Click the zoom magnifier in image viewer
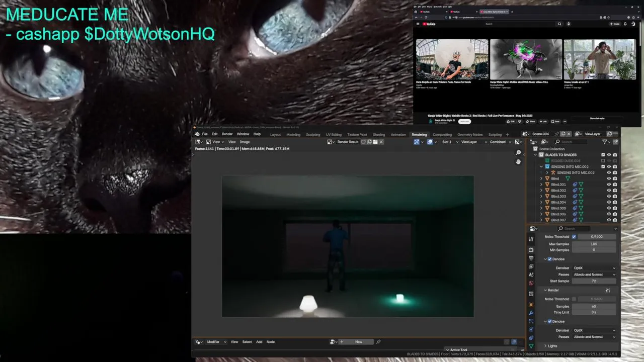This screenshot has height=362, width=644. 518,153
